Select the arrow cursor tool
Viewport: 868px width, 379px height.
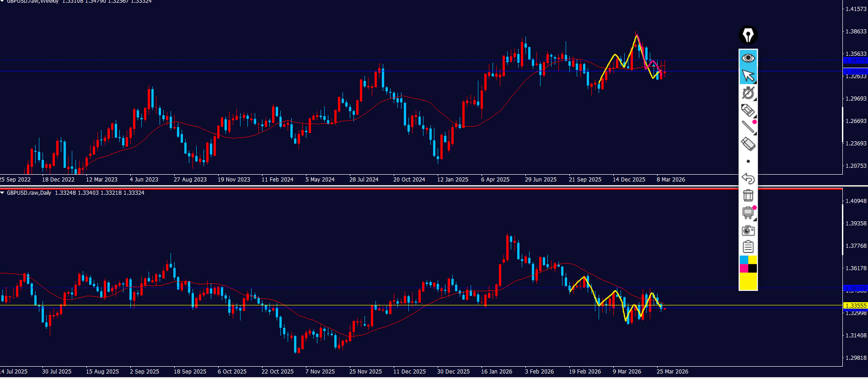click(748, 75)
